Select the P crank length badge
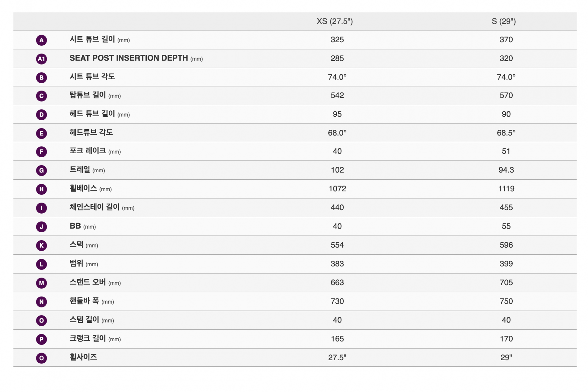Image resolution: width=588 pixels, height=392 pixels. (41, 339)
